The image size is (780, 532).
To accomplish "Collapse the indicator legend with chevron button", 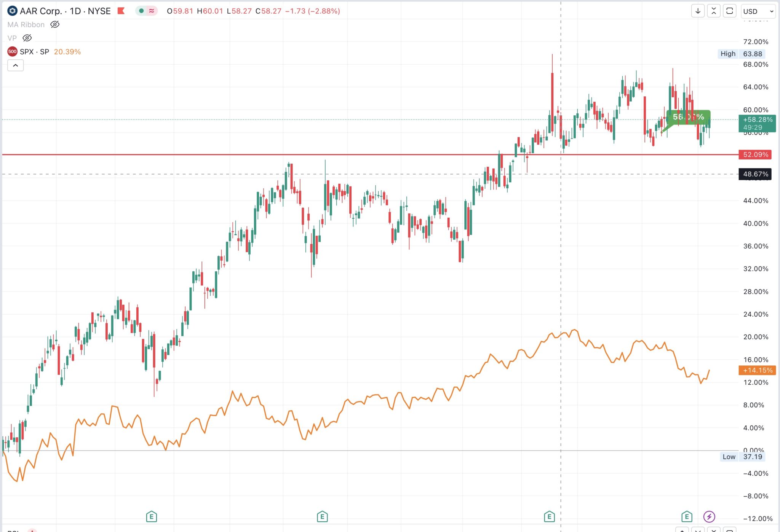I will [x=16, y=65].
